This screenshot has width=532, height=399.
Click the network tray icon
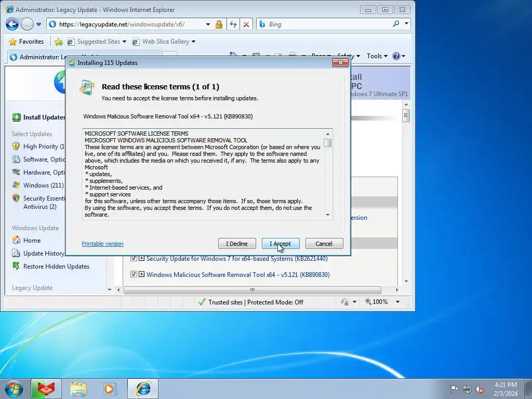click(x=467, y=389)
